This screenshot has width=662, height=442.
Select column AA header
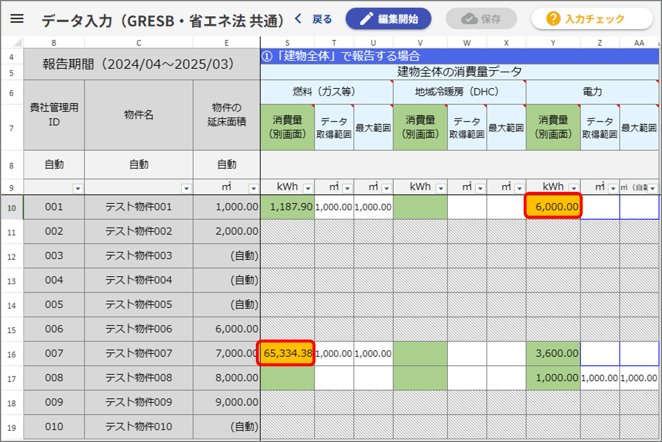(x=639, y=43)
